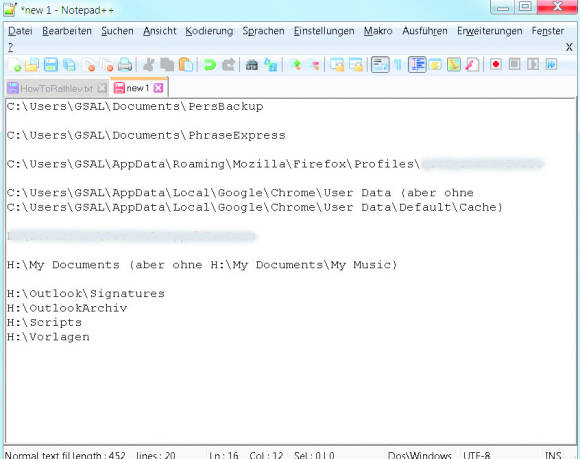
Task: Click the H:\Scripts line
Action: pos(44,323)
